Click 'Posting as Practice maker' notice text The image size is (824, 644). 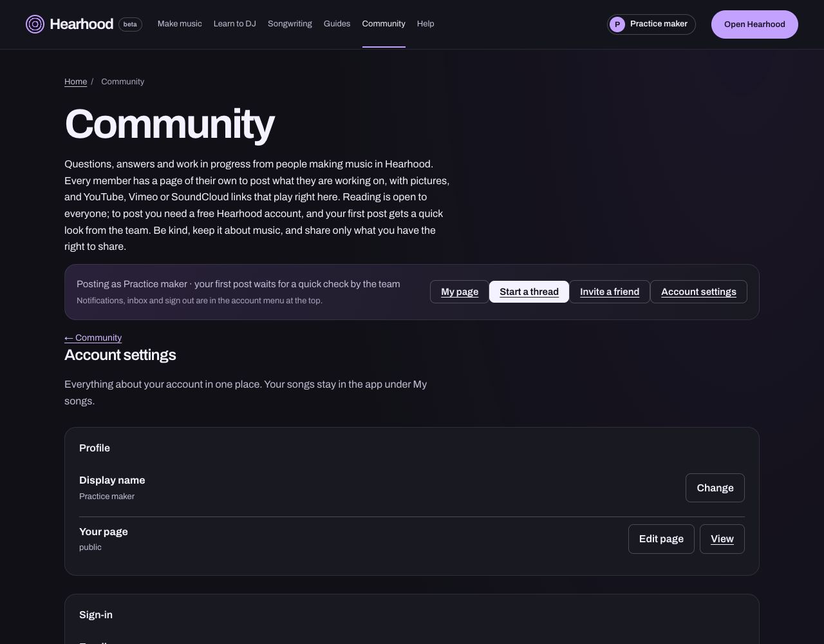[238, 284]
